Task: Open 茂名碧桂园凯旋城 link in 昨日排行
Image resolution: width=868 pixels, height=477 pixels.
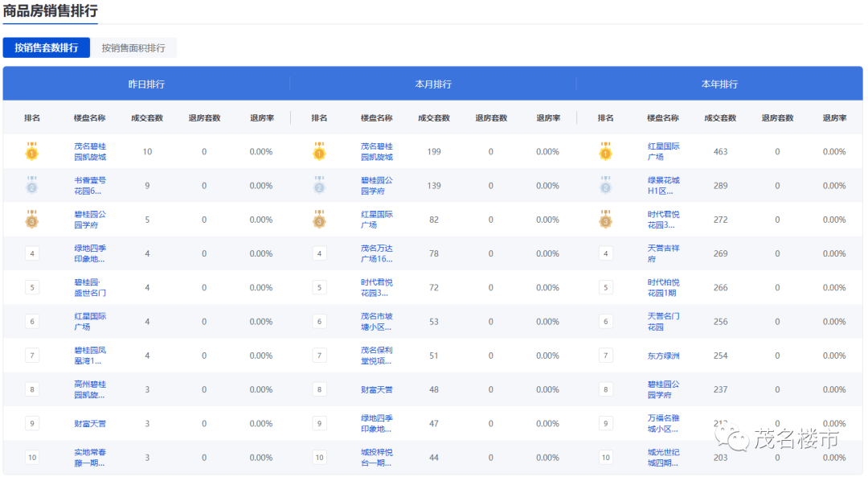Action: 90,151
